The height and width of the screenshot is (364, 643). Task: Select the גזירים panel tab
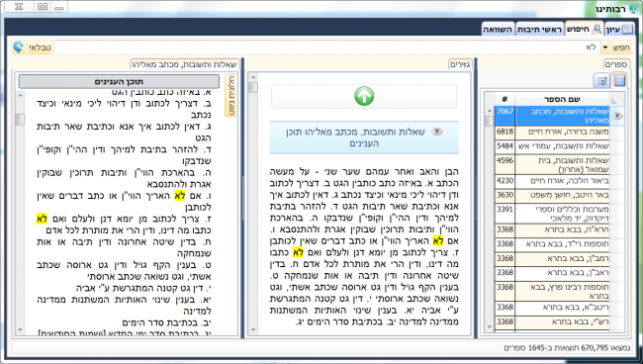460,64
